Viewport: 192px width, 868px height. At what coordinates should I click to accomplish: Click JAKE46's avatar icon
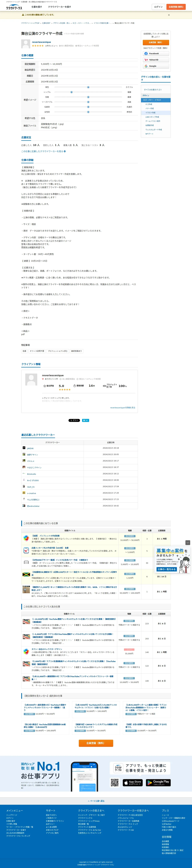pos(24,448)
